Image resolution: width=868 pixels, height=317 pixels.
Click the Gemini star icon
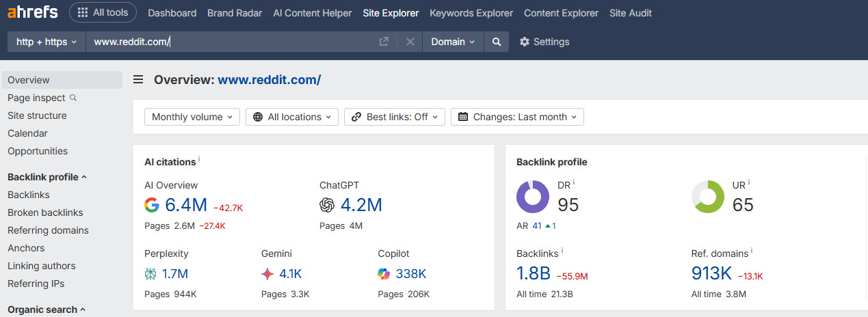(x=267, y=274)
